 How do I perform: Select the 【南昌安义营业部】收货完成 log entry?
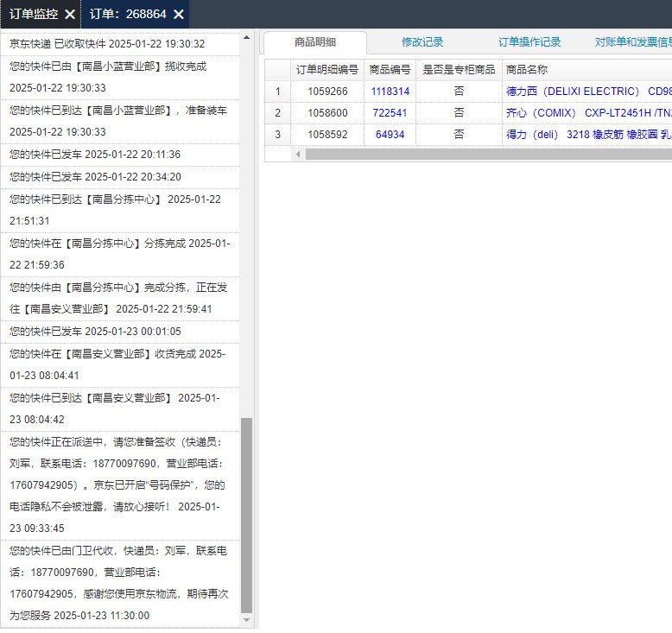click(120, 364)
